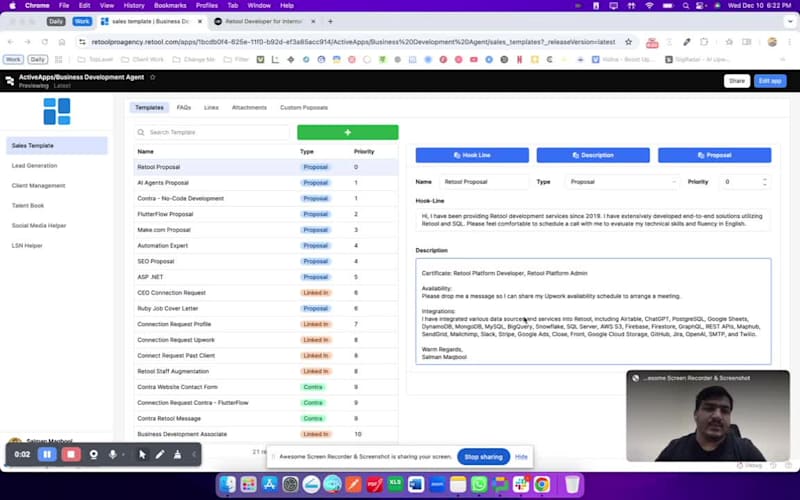The width and height of the screenshot is (800, 500).
Task: Select Ruby Job Cover Letter row
Action: [x=265, y=309]
